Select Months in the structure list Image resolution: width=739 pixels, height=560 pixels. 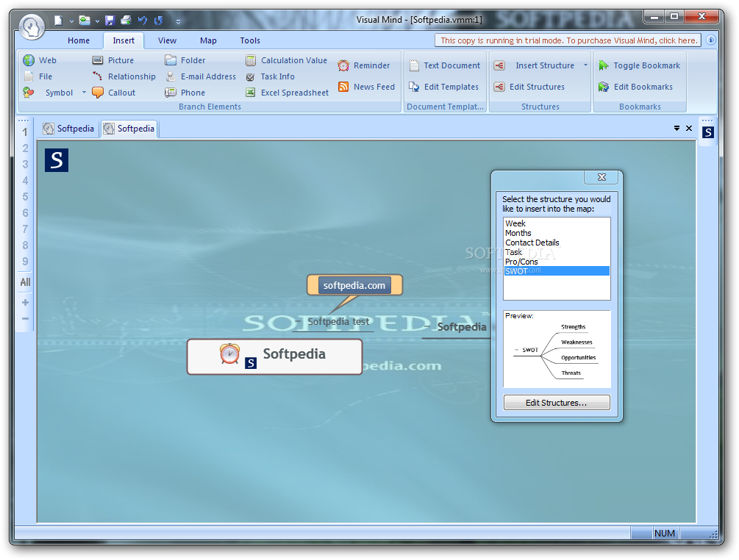(557, 233)
